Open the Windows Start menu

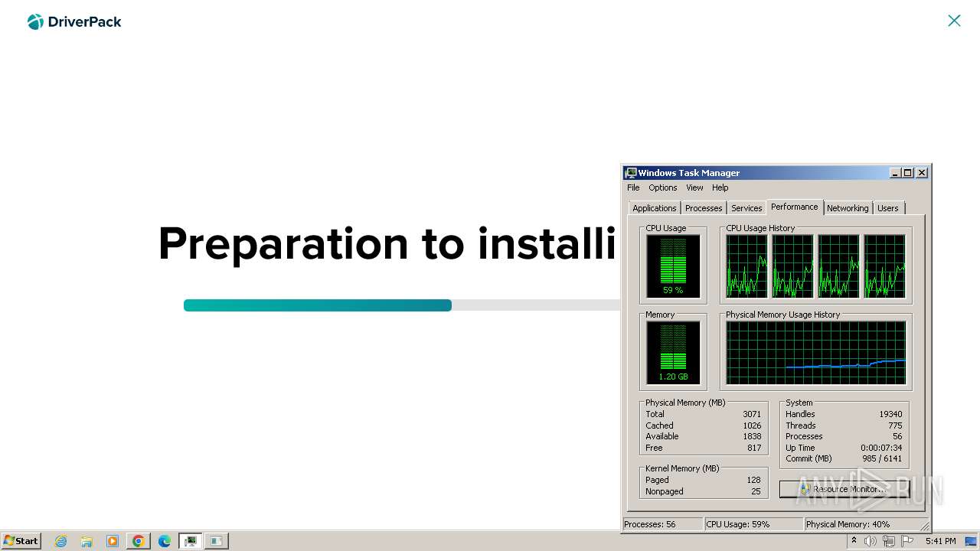point(21,541)
